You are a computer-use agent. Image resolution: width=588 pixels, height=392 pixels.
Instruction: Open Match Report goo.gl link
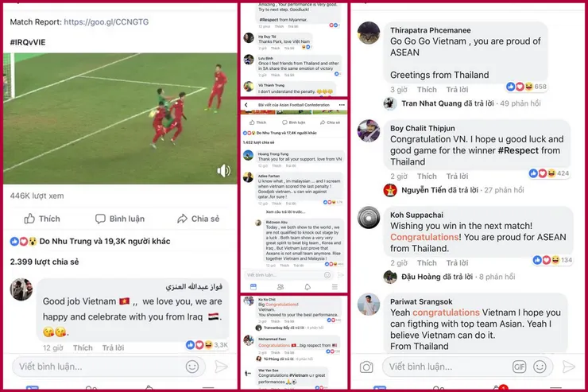106,21
